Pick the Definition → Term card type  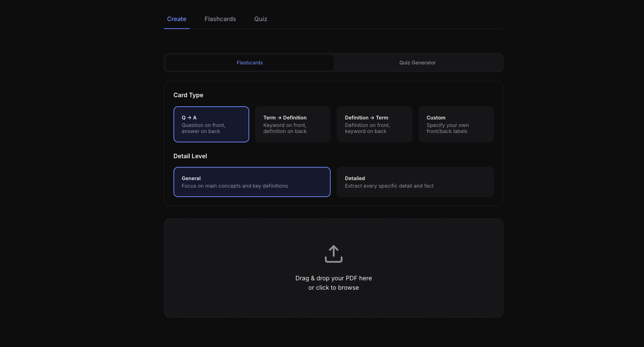point(374,124)
